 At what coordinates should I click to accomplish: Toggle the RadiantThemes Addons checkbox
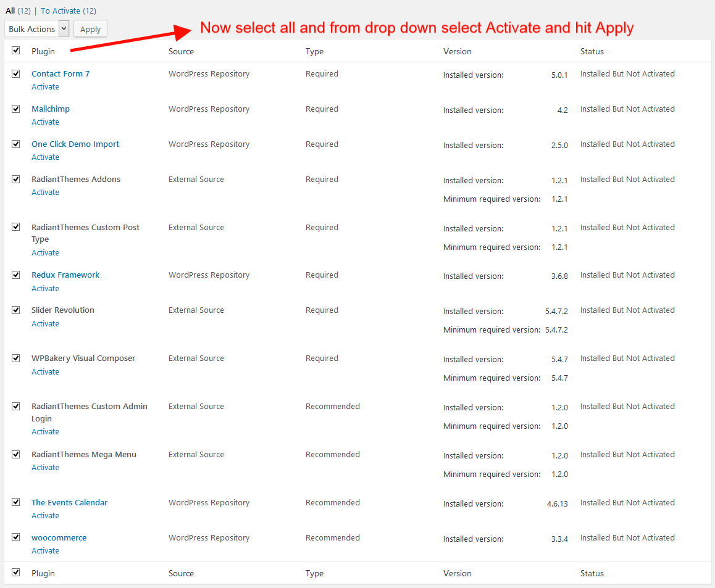[15, 179]
